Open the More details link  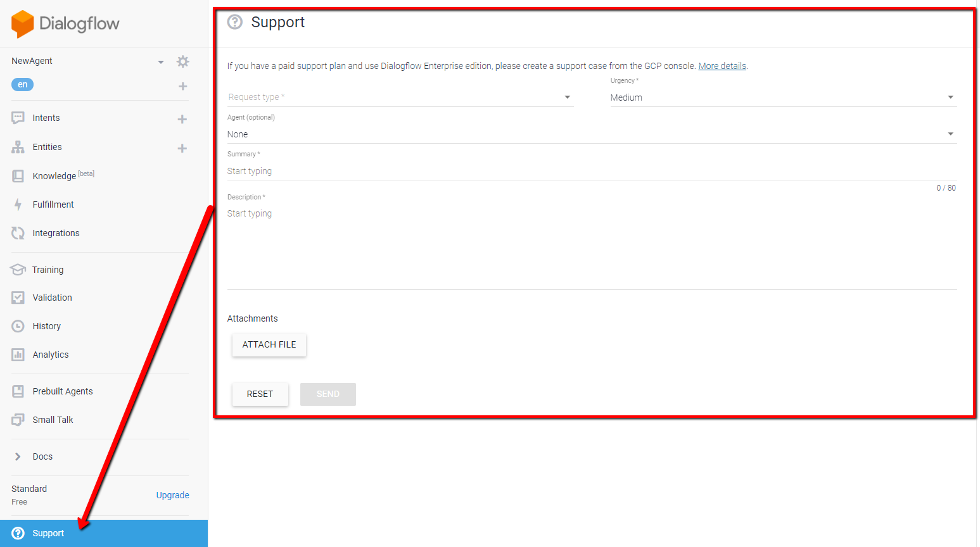pos(722,66)
